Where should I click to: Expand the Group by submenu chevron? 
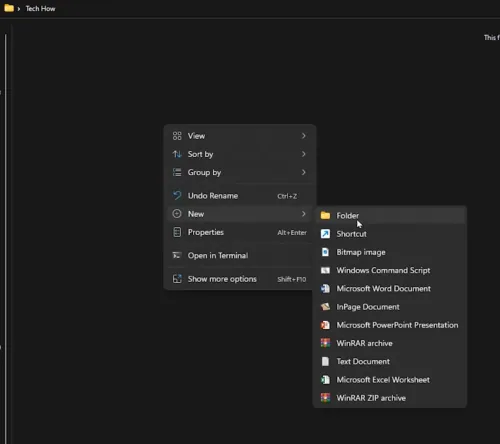tap(303, 172)
